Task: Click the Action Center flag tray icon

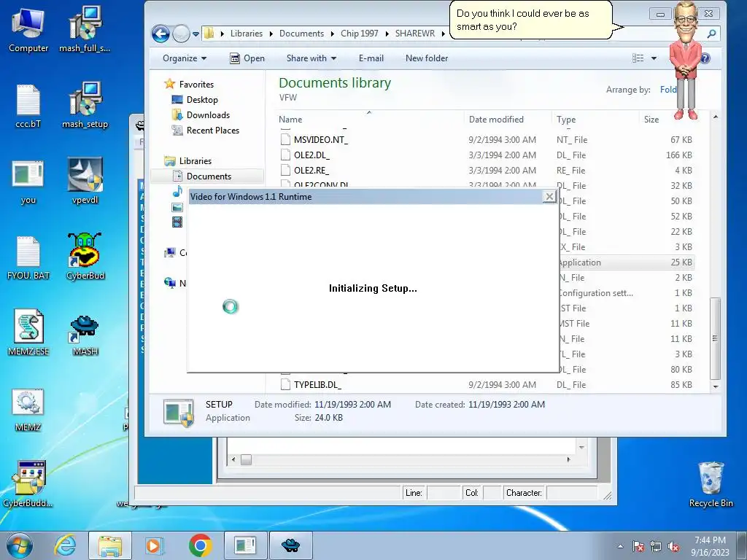Action: point(638,547)
